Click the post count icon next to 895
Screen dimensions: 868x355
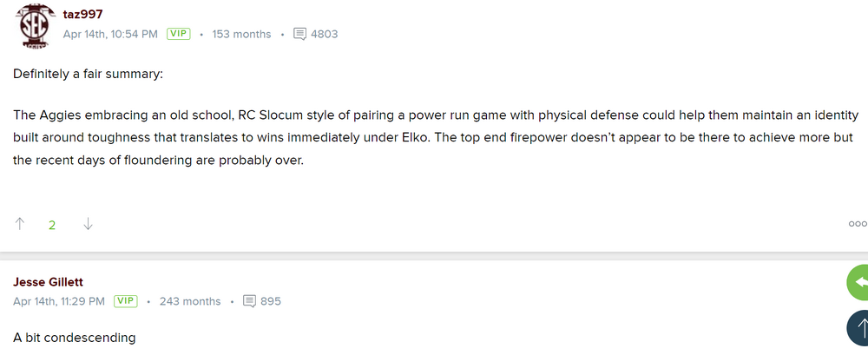tap(249, 301)
